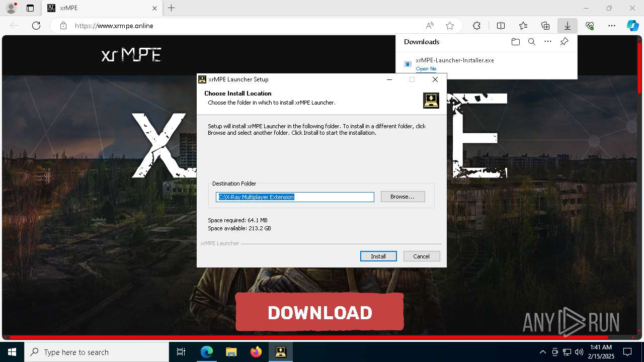Toggle Edge split screen icon
The width and height of the screenshot is (644, 362).
[501, 26]
